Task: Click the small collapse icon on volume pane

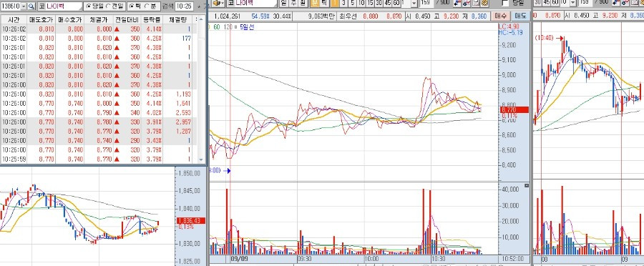Action: tap(527, 185)
